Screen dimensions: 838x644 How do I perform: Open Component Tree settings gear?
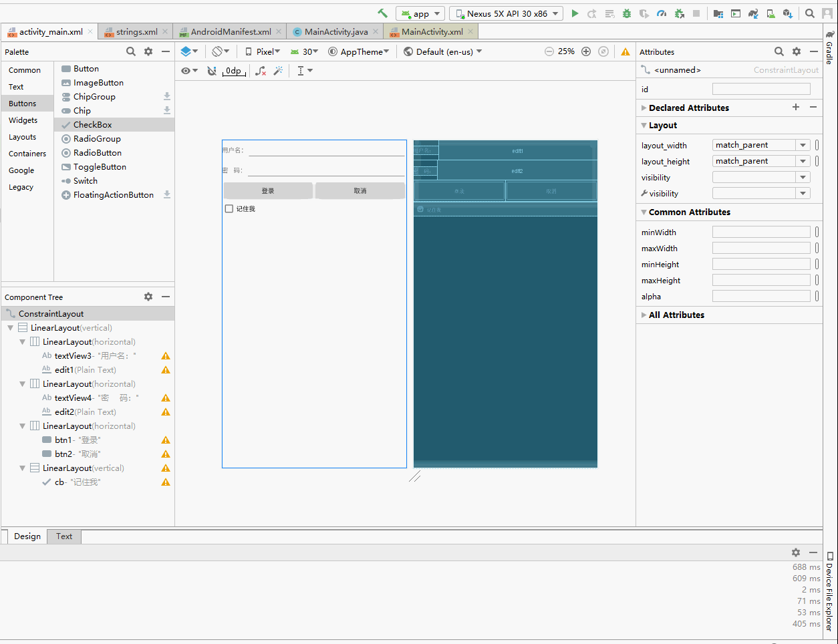coord(148,297)
